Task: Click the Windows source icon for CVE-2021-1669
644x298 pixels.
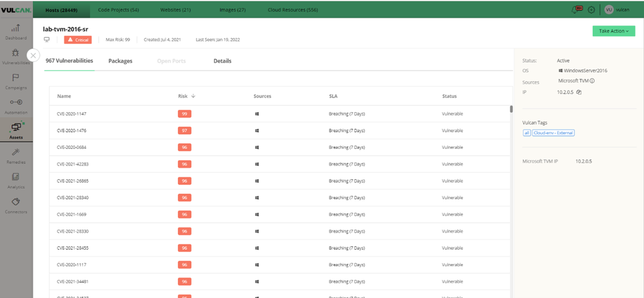Action: [x=257, y=215]
